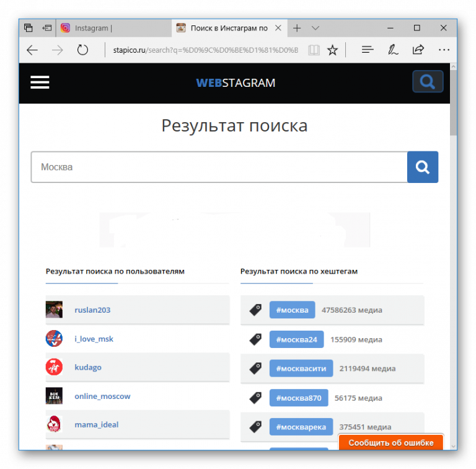
Task: Click the scrollbar up arrow
Action: coord(454,66)
